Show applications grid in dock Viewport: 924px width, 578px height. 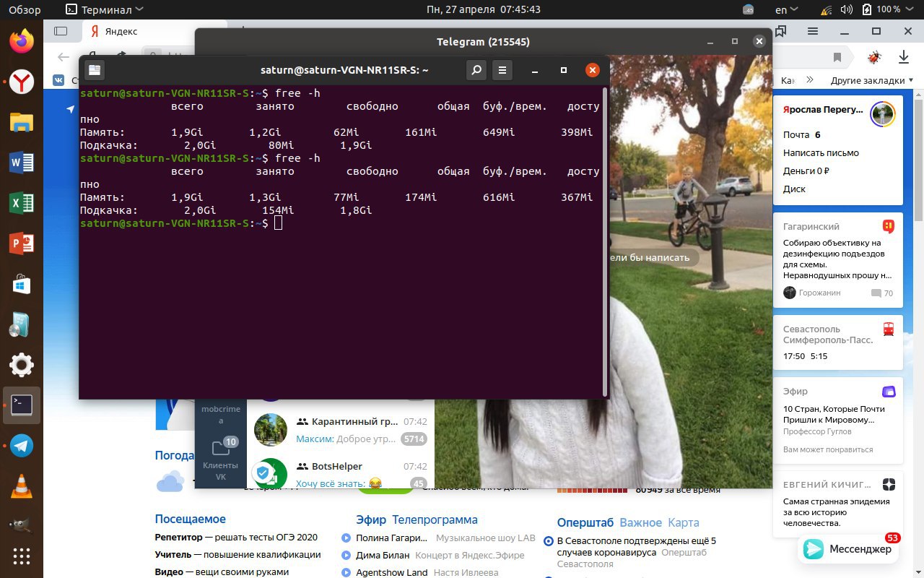(x=22, y=556)
